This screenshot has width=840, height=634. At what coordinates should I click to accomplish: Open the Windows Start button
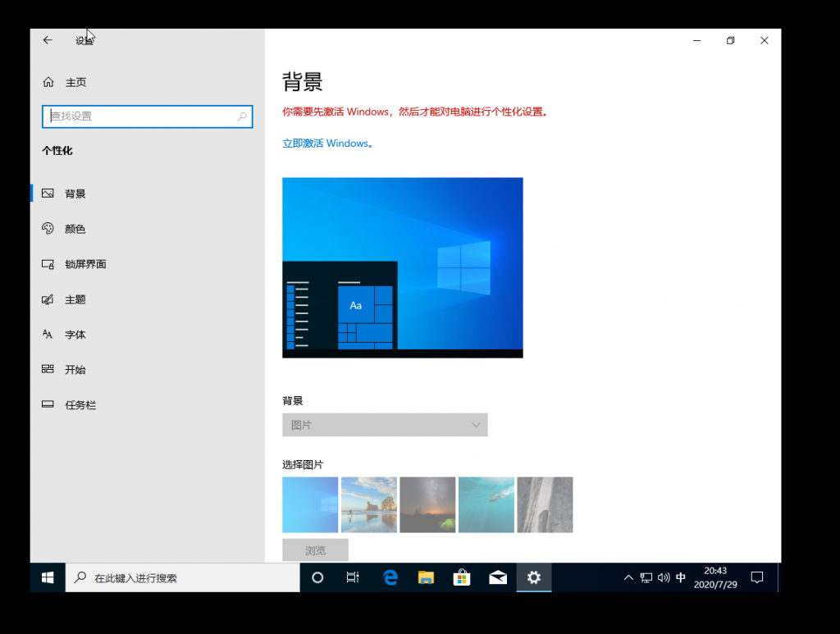[48, 577]
